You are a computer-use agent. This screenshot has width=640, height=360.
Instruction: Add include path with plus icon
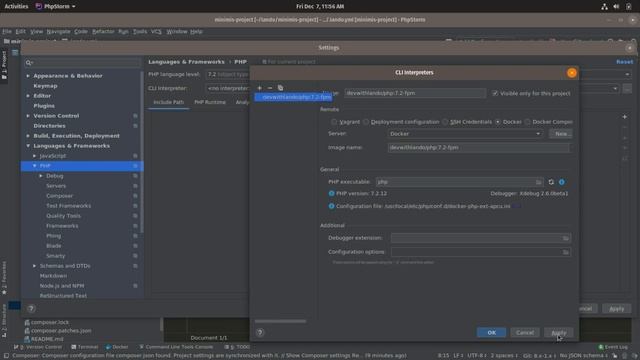624,117
